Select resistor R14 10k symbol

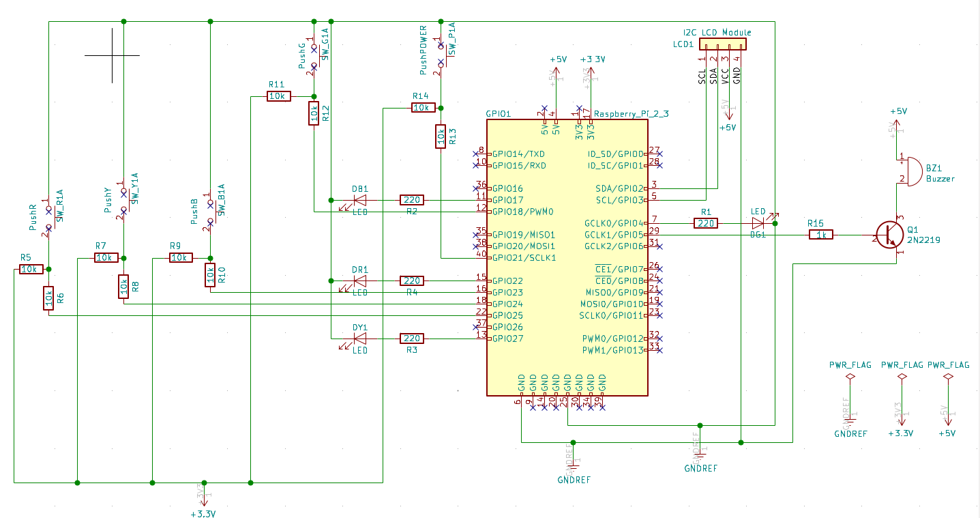[422, 108]
